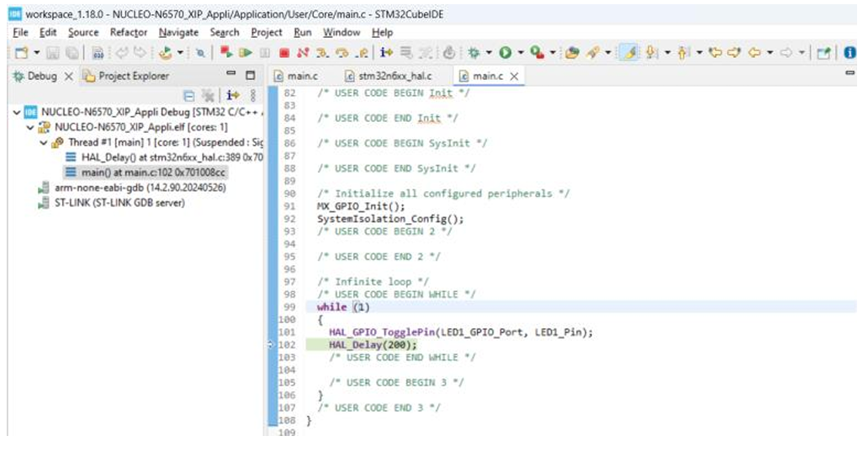Click the Debug bug icon in toolbar
868x452 pixels.
pos(474,53)
